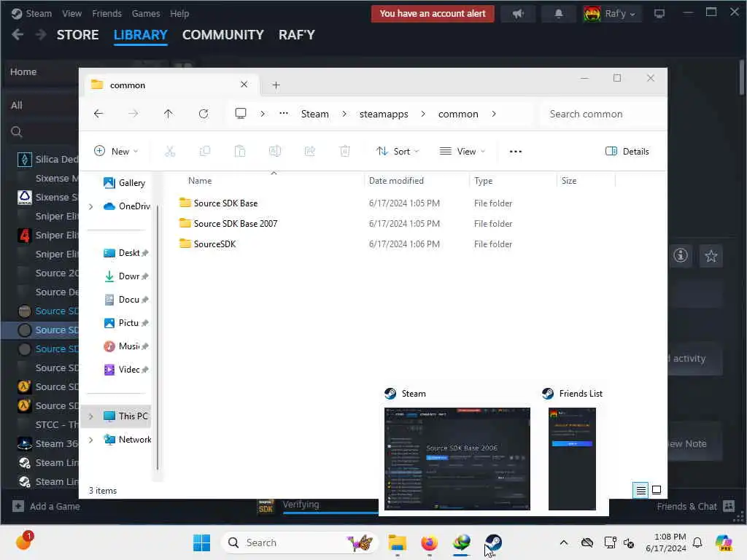Viewport: 747px width, 560px height.
Task: Click the chevron after common in breadcrumb
Action: pos(494,114)
